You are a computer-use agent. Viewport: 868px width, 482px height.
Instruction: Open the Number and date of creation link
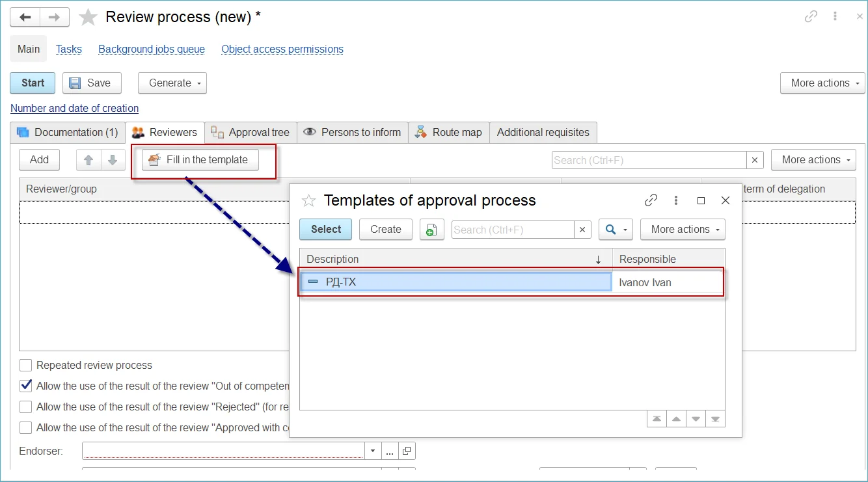75,109
